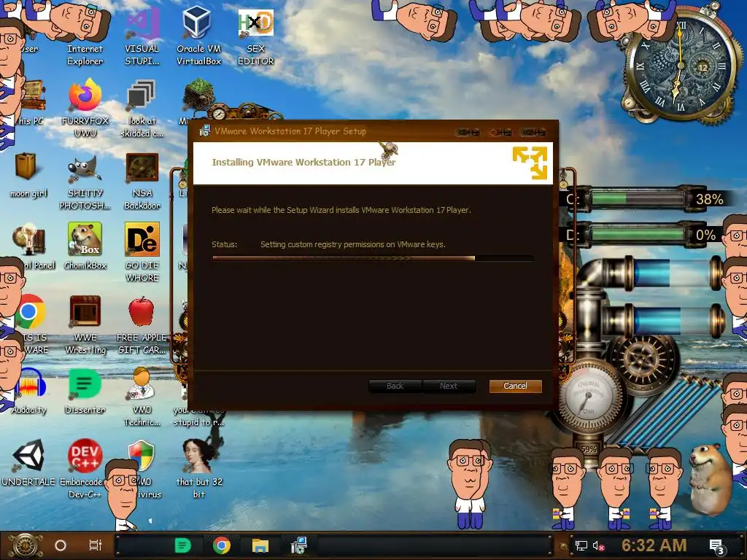Open the HxD hex editor desktop icon
The width and height of the screenshot is (747, 560).
coord(256,36)
